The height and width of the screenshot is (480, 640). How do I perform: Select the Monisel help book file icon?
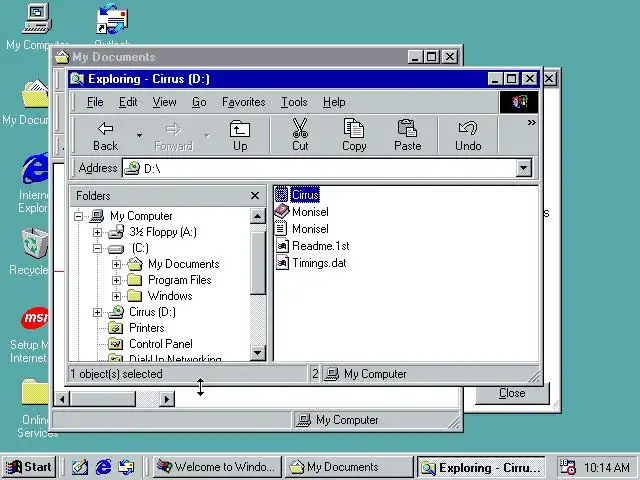pyautogui.click(x=282, y=211)
